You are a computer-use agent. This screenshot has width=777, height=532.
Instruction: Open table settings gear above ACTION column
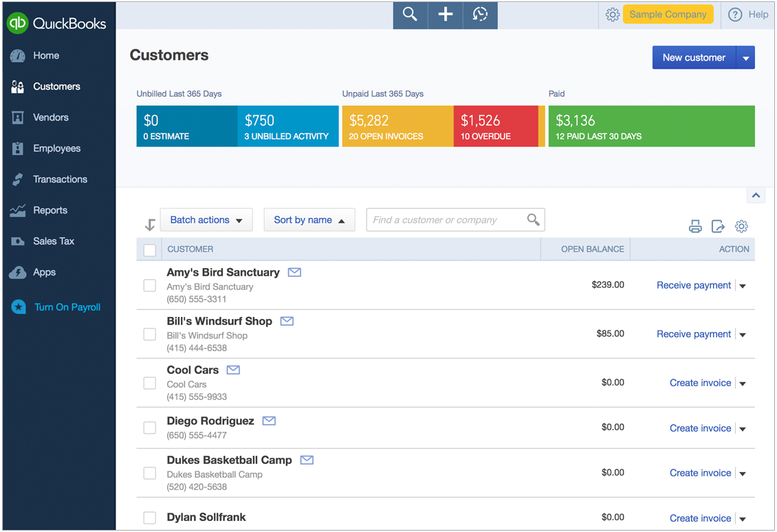tap(741, 226)
